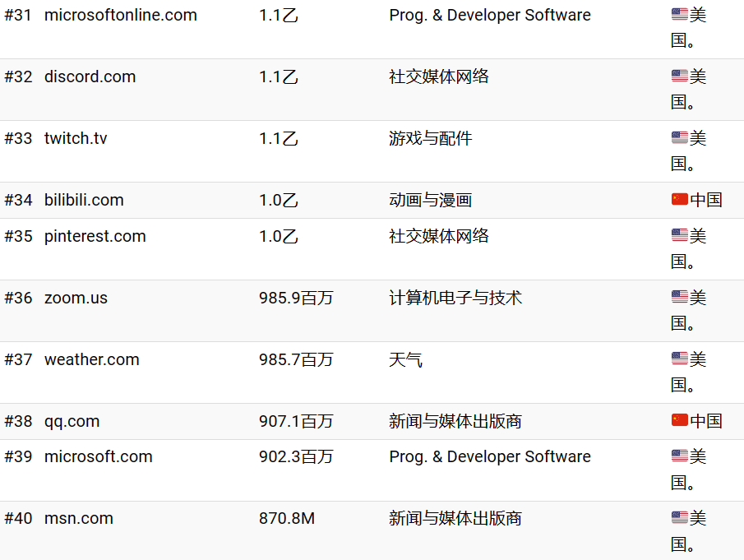Click the 天气 category in weather.com row

(x=405, y=359)
